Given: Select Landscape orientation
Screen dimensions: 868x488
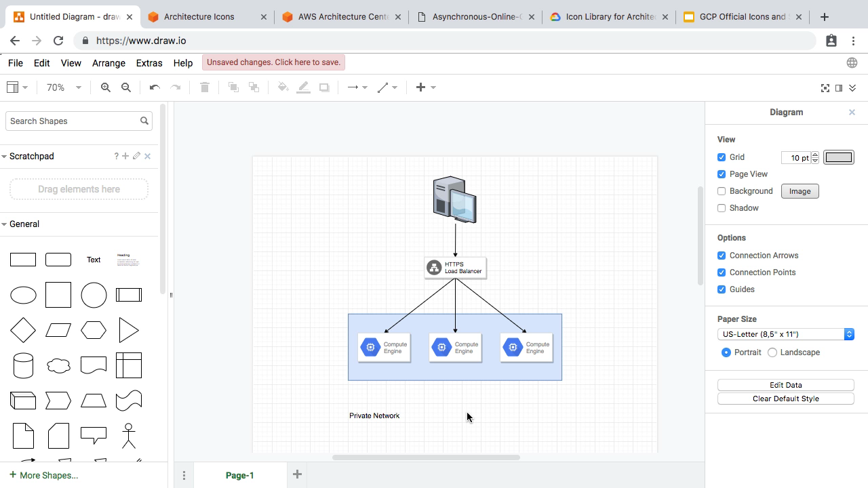Looking at the screenshot, I should click(772, 352).
